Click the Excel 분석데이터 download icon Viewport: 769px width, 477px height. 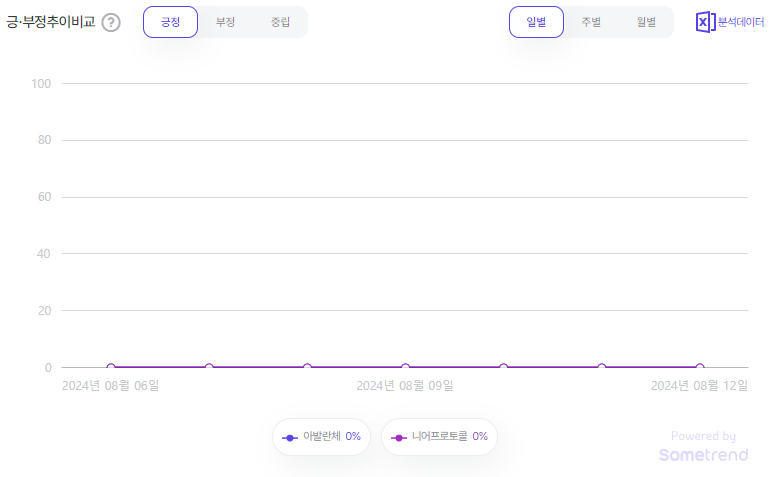729,22
